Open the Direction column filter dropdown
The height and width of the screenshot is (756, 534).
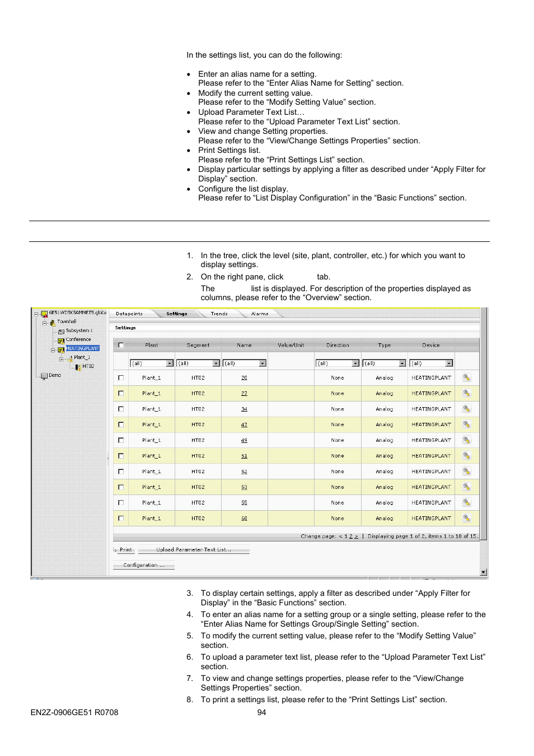point(355,363)
